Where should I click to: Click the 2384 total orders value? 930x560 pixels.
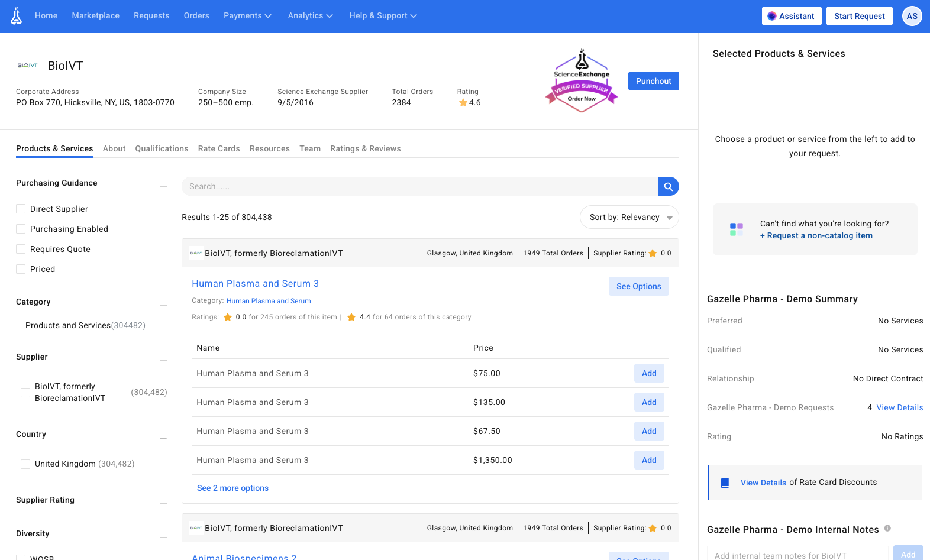[401, 102]
